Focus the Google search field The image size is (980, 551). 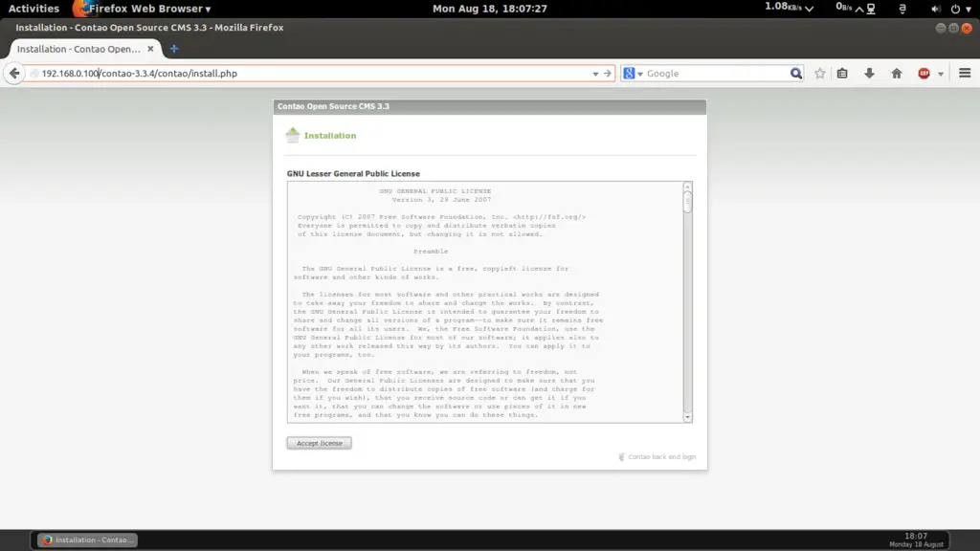[x=717, y=73]
